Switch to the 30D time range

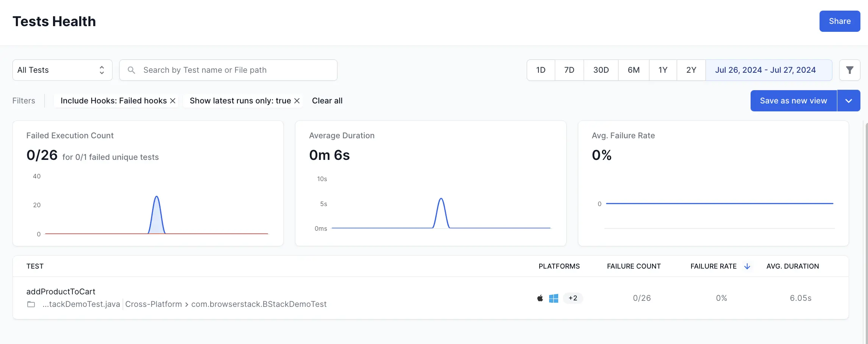(601, 70)
